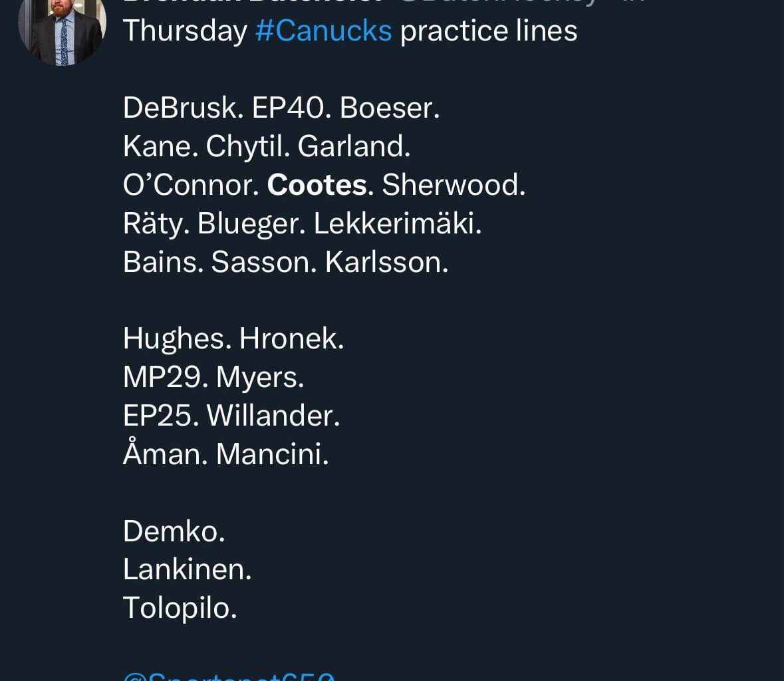Click the bolded name Cootes
The width and height of the screenshot is (784, 681).
[317, 186]
